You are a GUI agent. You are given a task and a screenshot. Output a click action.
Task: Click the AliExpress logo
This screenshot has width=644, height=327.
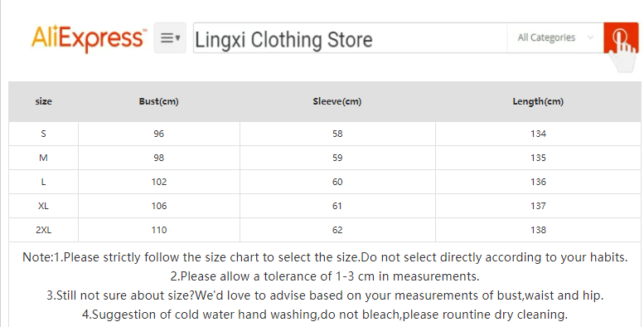coord(89,38)
